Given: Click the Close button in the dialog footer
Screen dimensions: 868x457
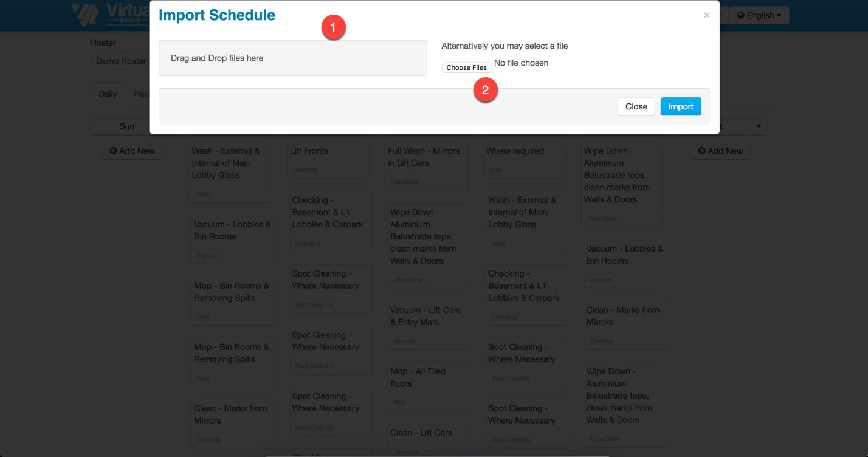Looking at the screenshot, I should pos(636,106).
